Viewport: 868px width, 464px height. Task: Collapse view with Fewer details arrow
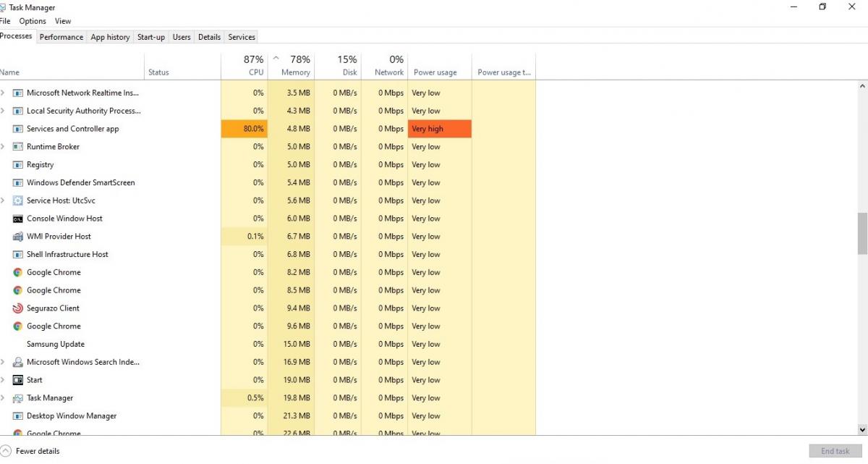6,451
